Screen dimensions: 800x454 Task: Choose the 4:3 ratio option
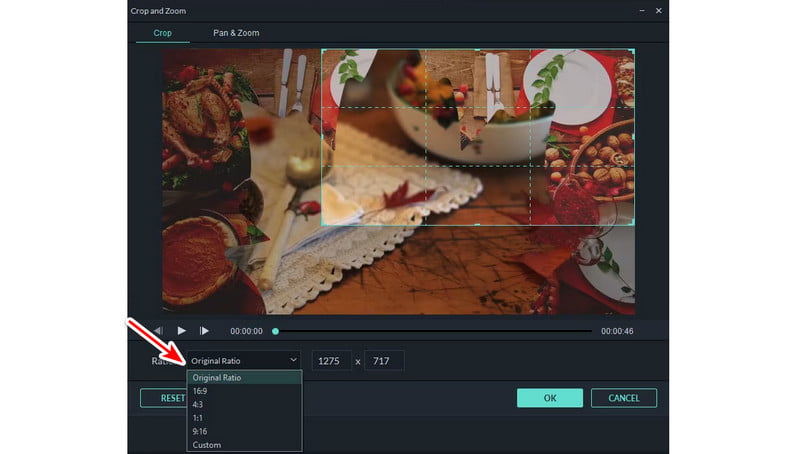pos(244,405)
